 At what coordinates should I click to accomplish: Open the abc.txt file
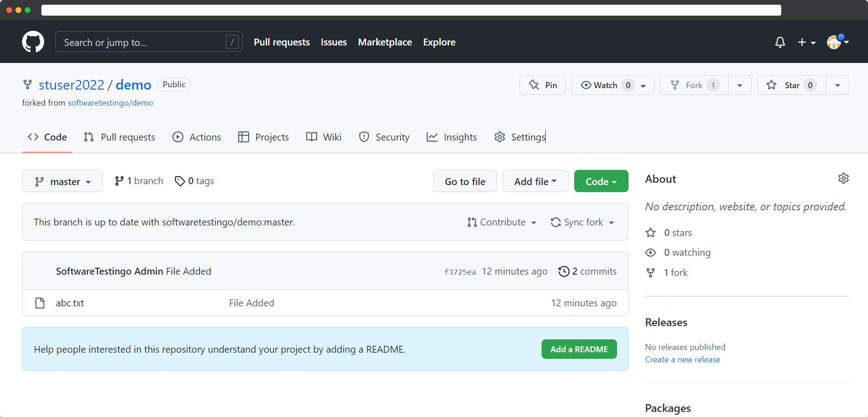pos(70,303)
